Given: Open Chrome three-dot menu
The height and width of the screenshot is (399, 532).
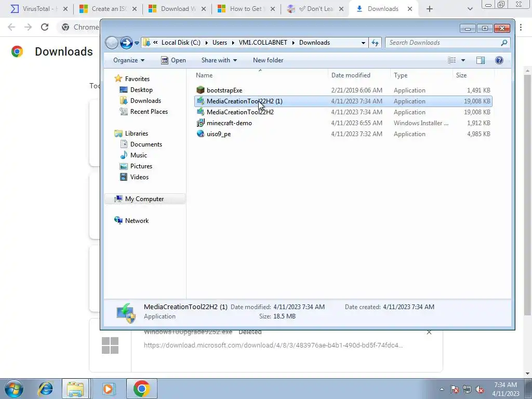Looking at the screenshot, I should 521,27.
